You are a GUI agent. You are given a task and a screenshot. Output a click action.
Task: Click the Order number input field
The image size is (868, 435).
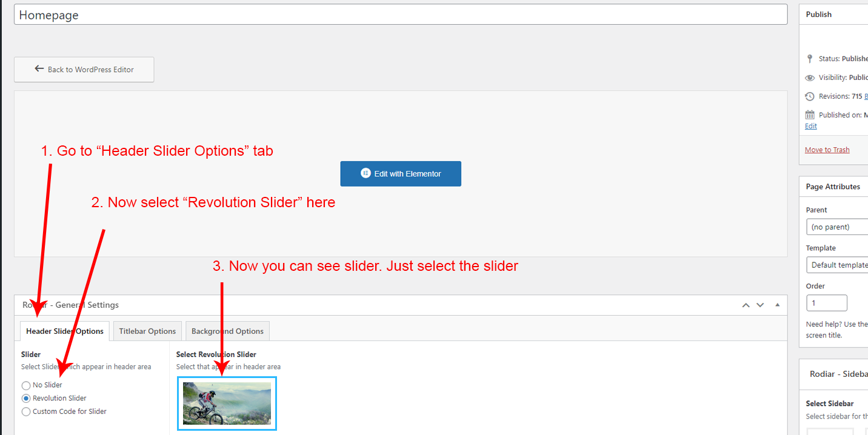point(826,303)
